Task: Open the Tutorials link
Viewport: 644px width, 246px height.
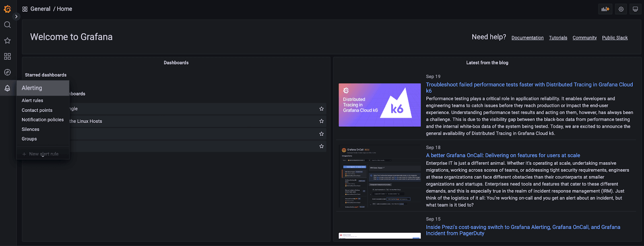Action: point(558,38)
